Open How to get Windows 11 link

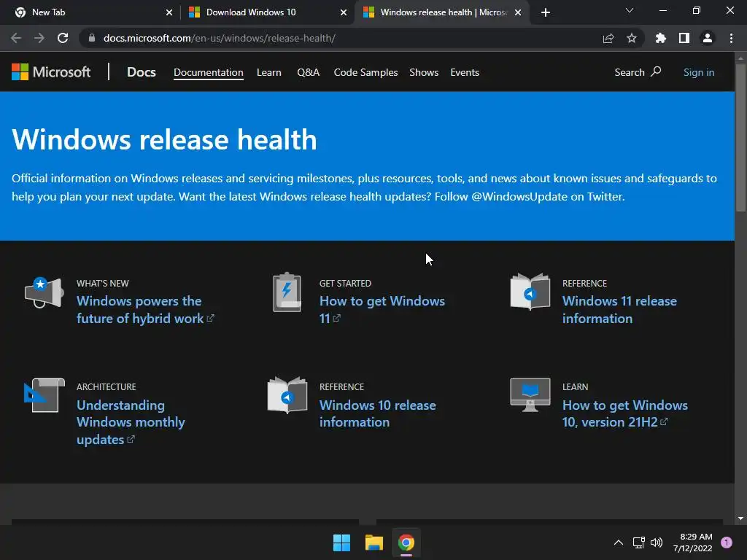click(x=382, y=309)
